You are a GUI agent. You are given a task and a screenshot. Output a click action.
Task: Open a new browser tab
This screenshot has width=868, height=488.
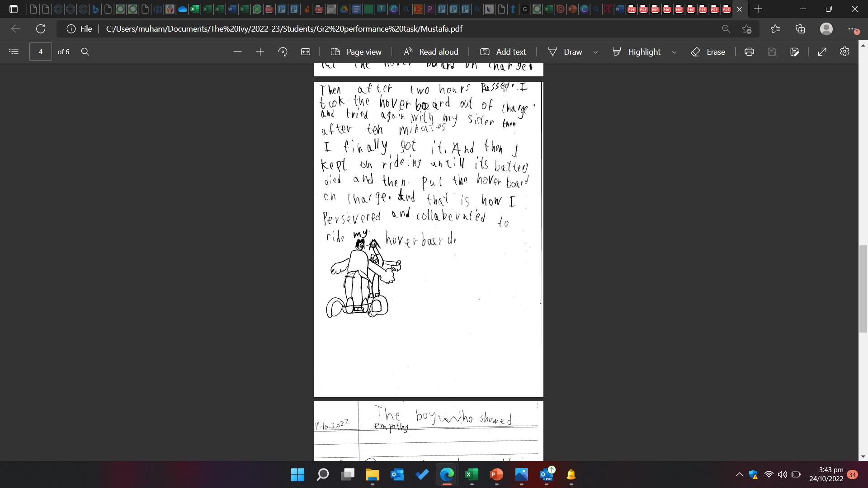pos(758,9)
